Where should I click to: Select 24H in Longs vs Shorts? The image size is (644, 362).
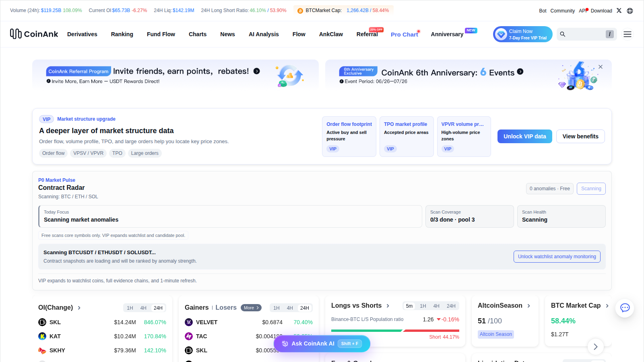[x=451, y=306]
